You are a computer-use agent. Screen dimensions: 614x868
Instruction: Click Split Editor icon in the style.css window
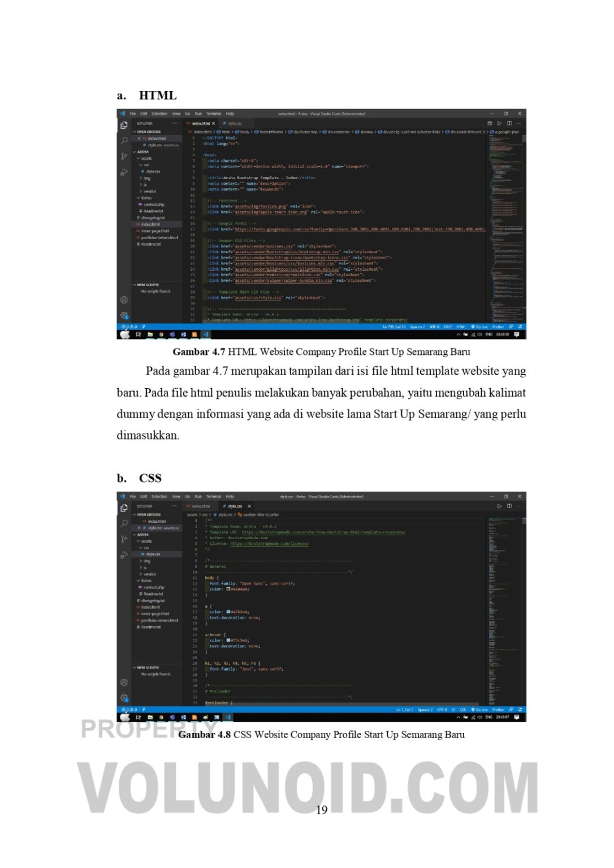[x=509, y=506]
